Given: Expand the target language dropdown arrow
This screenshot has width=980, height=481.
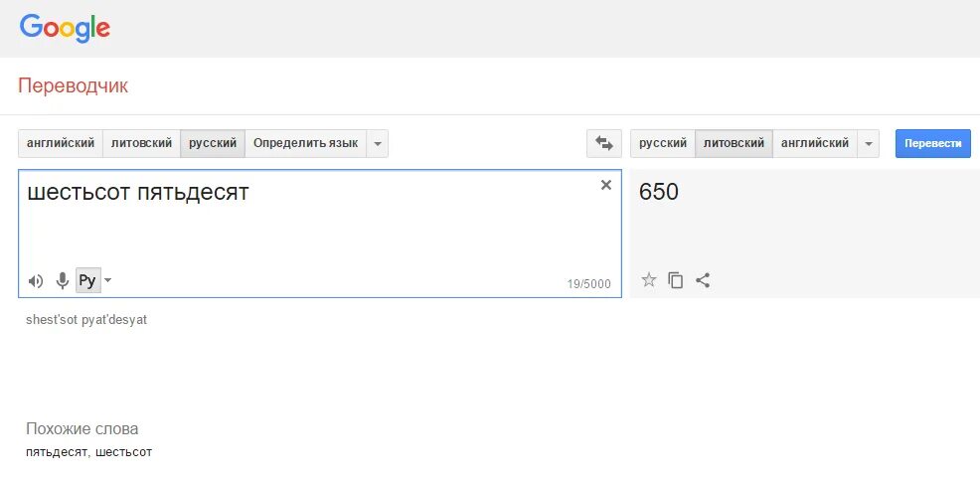Looking at the screenshot, I should [x=869, y=143].
